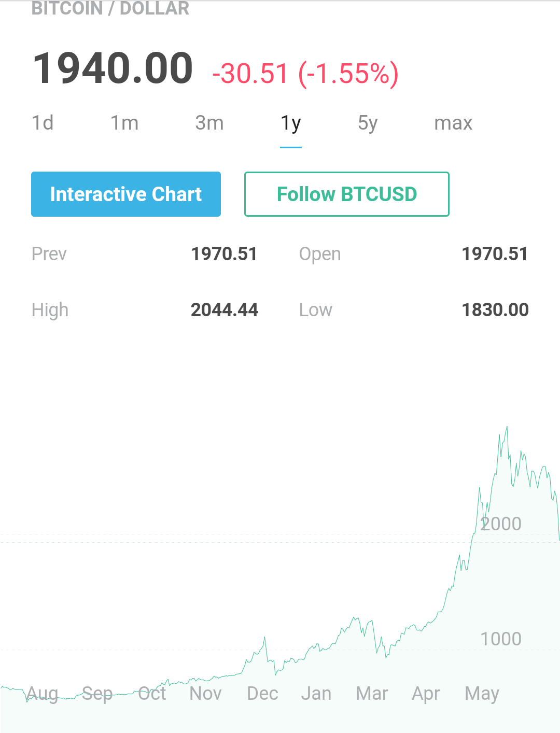Click the Prev value 1970.51
This screenshot has width=560, height=733.
click(224, 254)
